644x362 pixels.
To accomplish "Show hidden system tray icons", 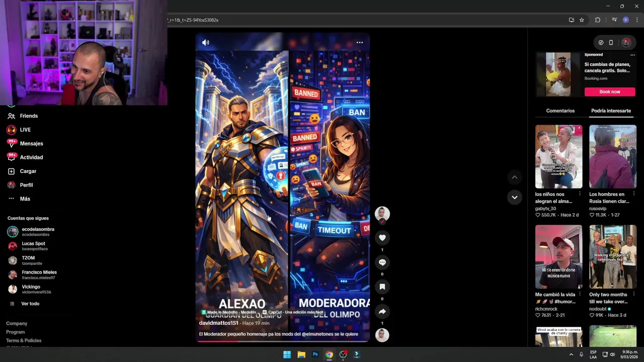I will (x=571, y=354).
